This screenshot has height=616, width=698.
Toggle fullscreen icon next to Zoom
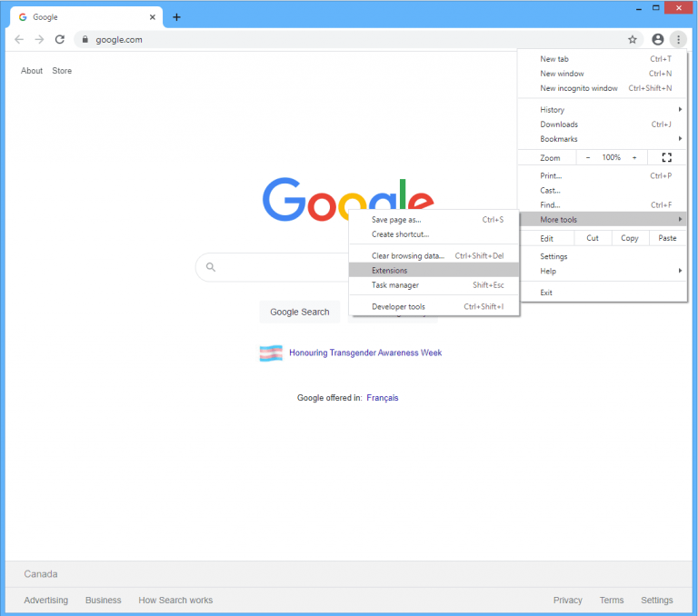tap(666, 157)
